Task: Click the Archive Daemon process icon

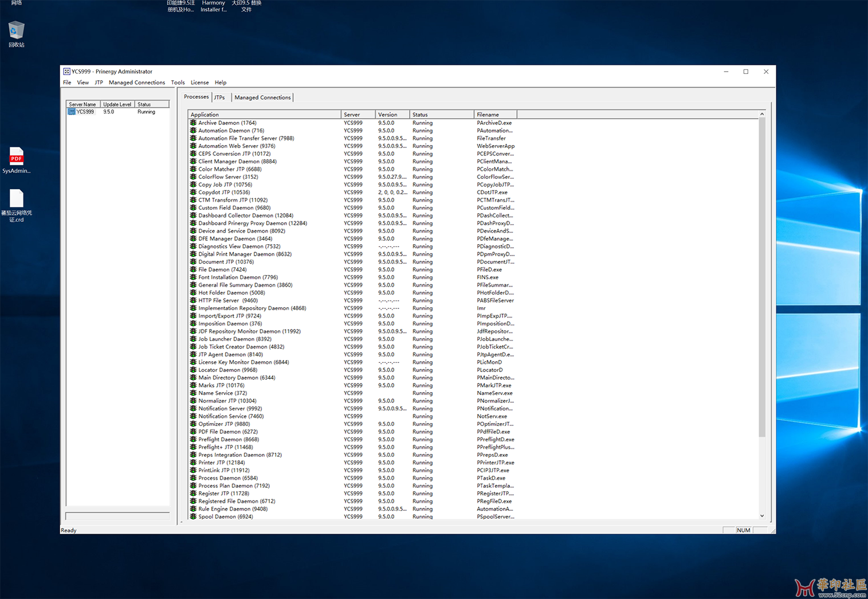Action: pyautogui.click(x=193, y=123)
